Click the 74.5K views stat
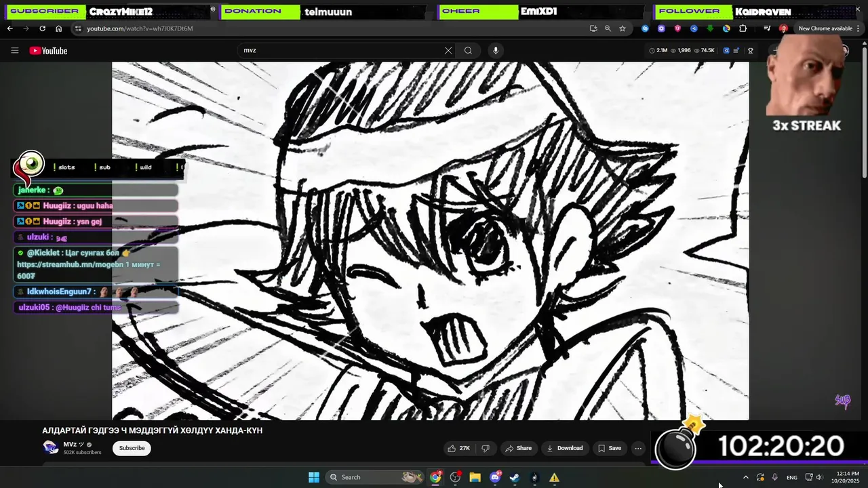868x488 pixels. pyautogui.click(x=704, y=50)
